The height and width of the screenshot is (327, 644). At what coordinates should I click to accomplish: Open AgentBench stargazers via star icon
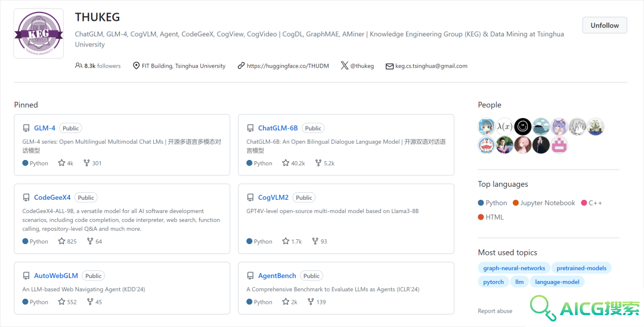pos(286,301)
